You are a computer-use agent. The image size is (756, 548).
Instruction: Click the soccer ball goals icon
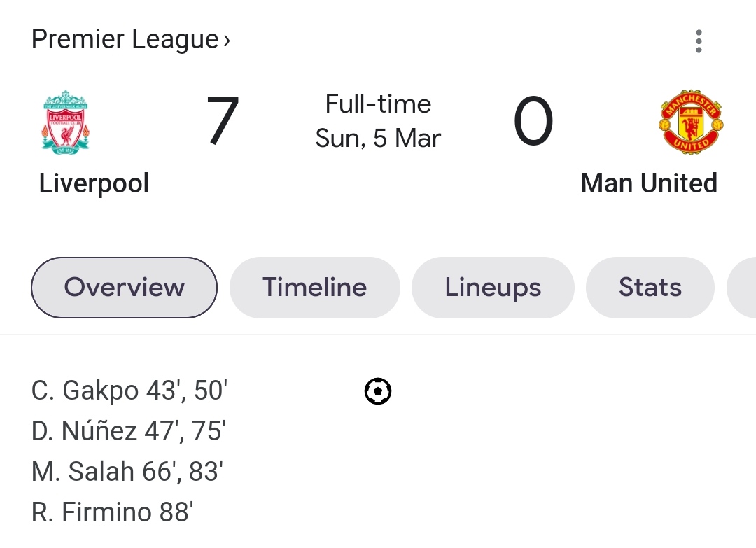pos(378,391)
